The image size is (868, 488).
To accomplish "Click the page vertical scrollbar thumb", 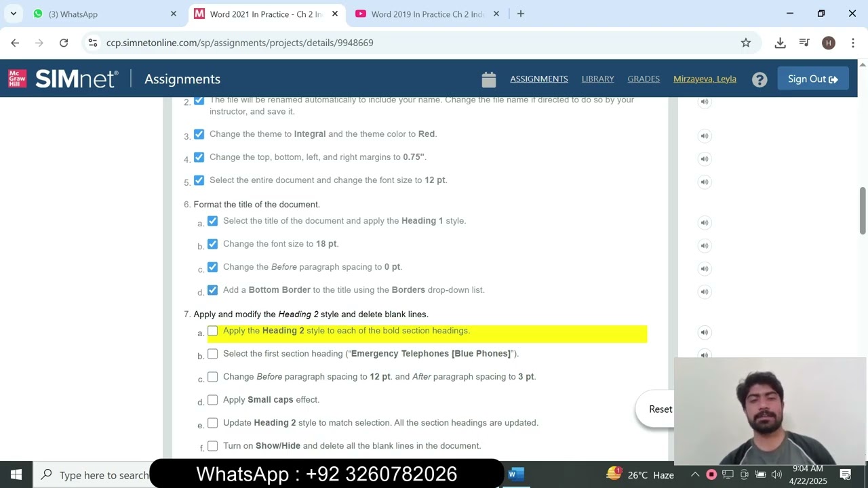I will 863,210.
